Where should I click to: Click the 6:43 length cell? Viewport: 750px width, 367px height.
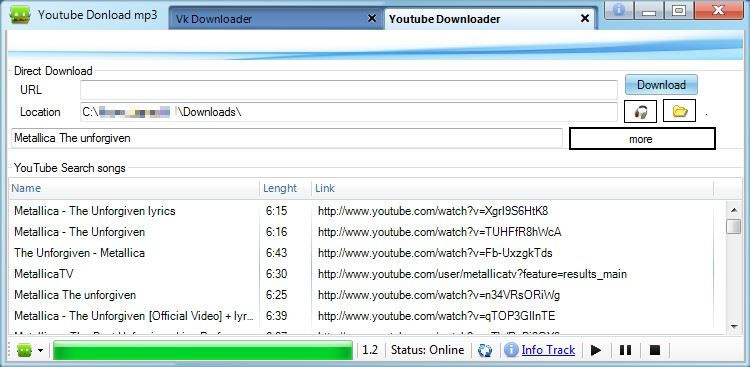coord(276,253)
